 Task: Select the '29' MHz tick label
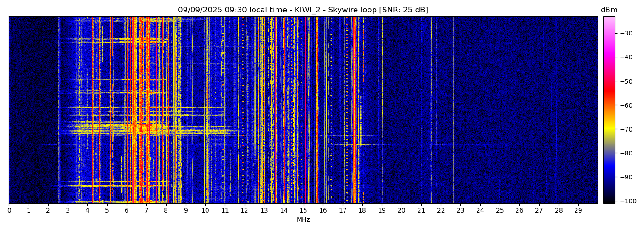(578, 210)
